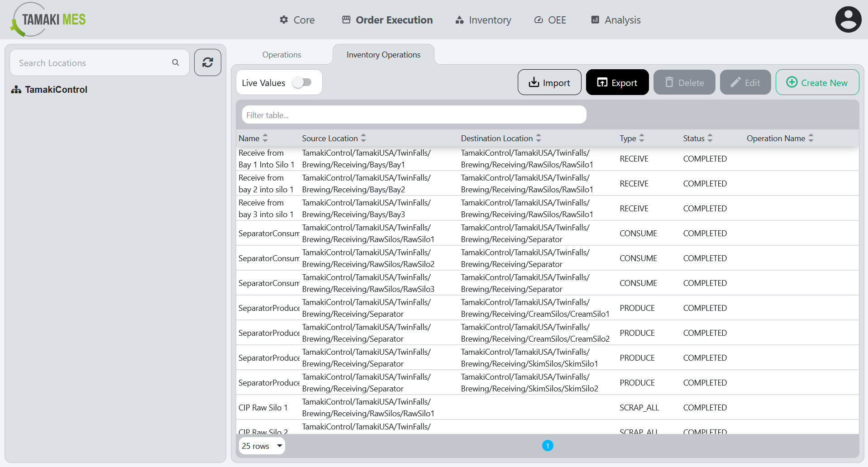Sort the Name column using its arrows
Viewport: 868px width, 467px height.
[266, 138]
